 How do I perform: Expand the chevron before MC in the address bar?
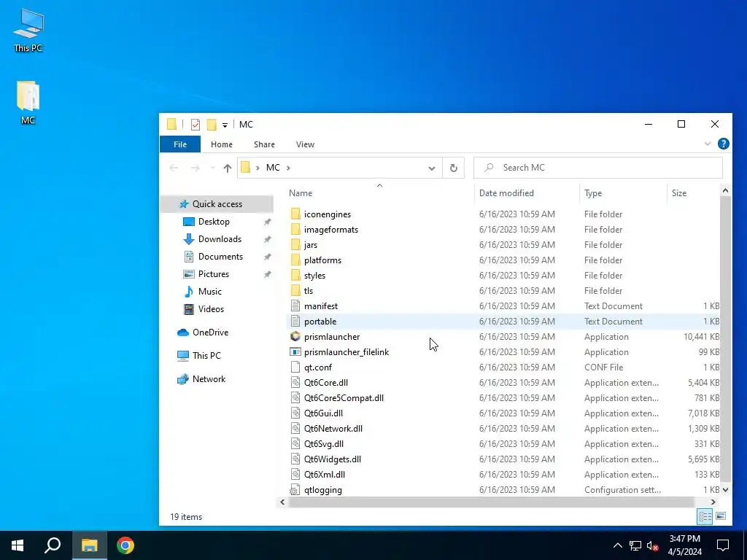258,168
